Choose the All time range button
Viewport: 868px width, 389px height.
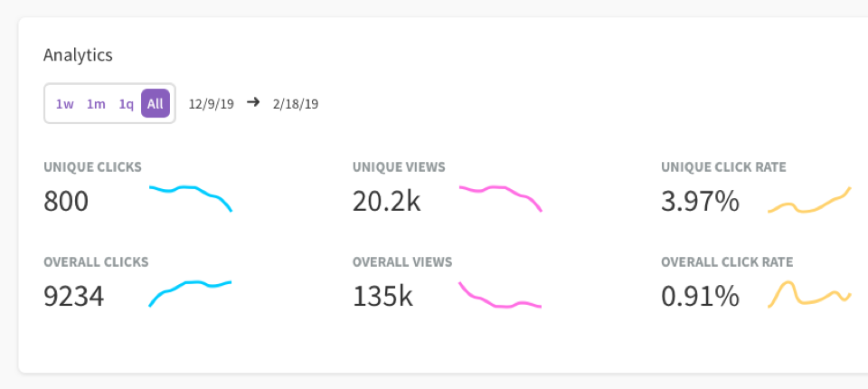(x=156, y=104)
